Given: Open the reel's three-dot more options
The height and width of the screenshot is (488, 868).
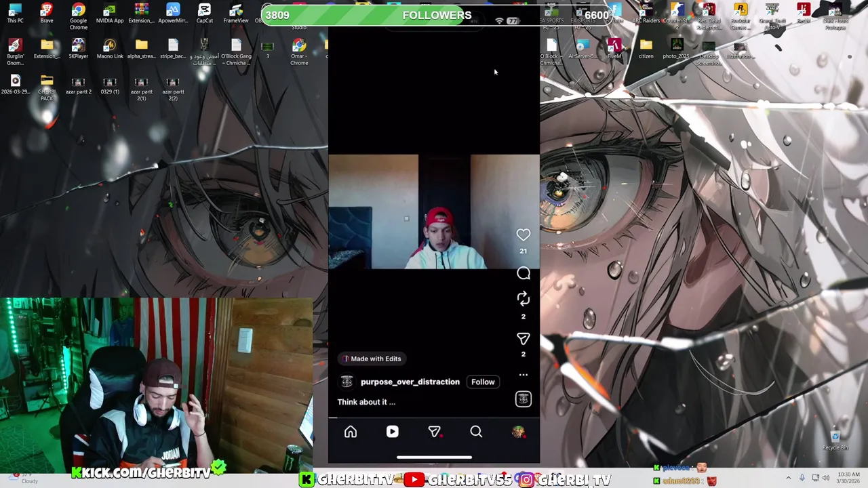Looking at the screenshot, I should coord(523,375).
